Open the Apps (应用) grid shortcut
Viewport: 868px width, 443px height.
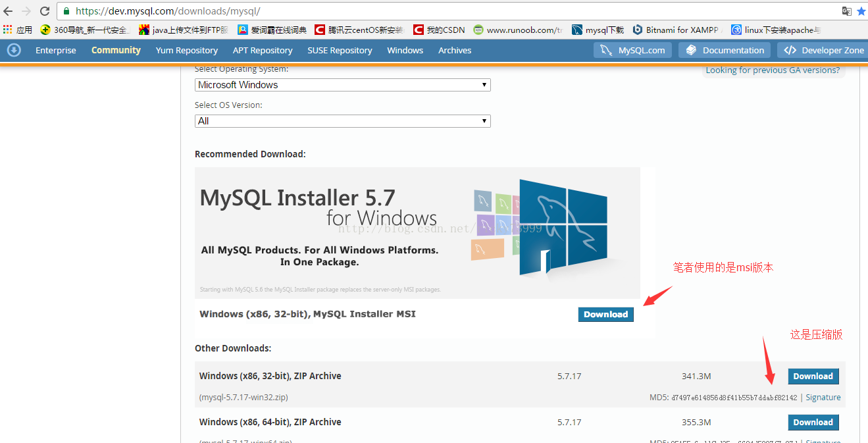point(18,30)
